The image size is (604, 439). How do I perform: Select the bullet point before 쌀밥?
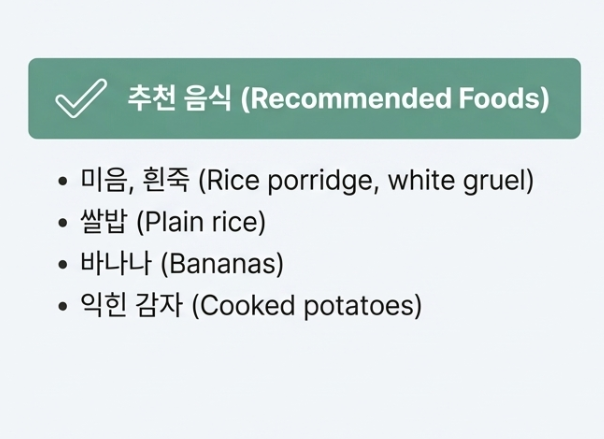(62, 222)
